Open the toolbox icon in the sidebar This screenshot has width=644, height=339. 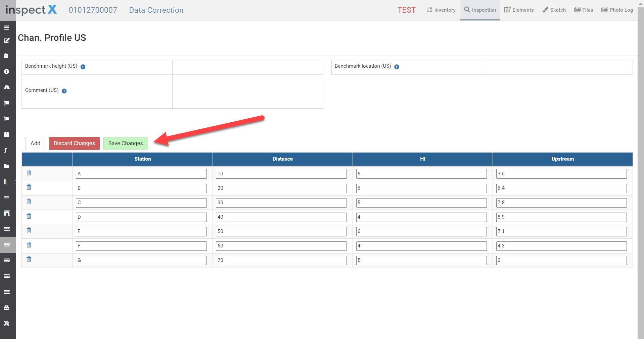click(x=6, y=307)
